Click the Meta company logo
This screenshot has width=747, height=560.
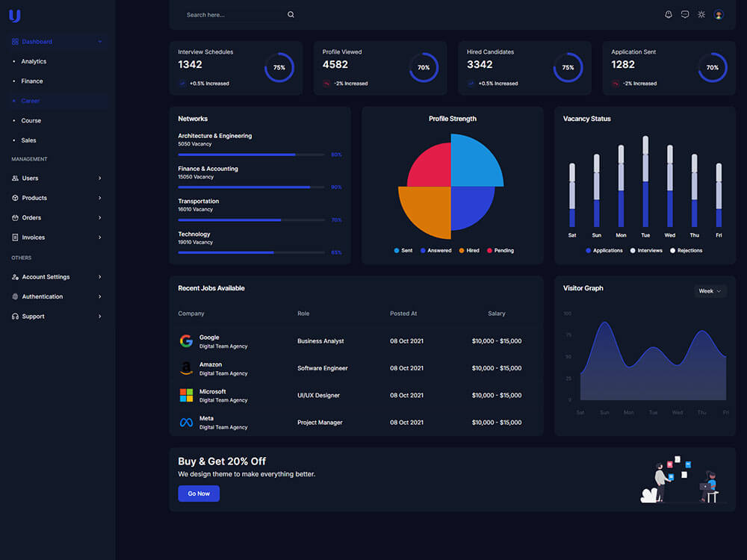[x=186, y=423]
